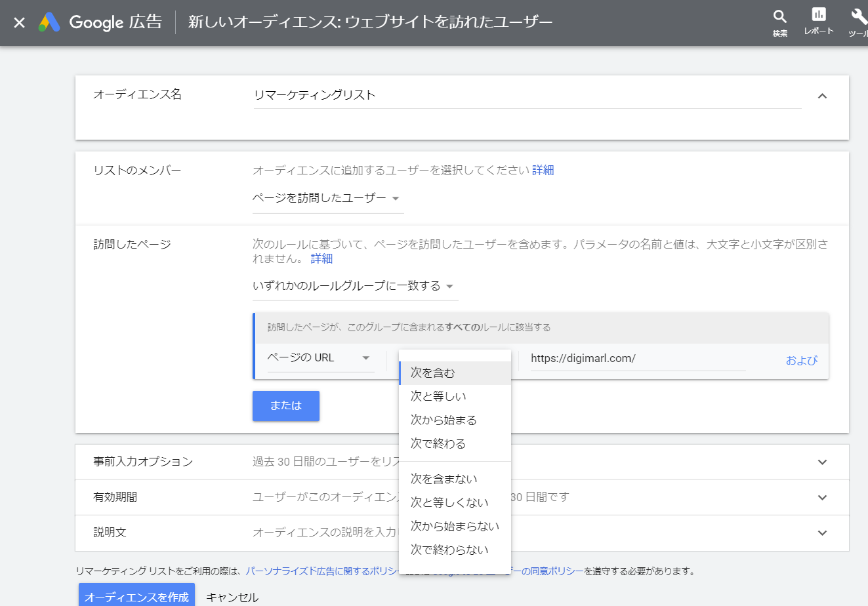The width and height of the screenshot is (868, 606).
Task: Select 次を含む from the menu
Action: pyautogui.click(x=455, y=373)
